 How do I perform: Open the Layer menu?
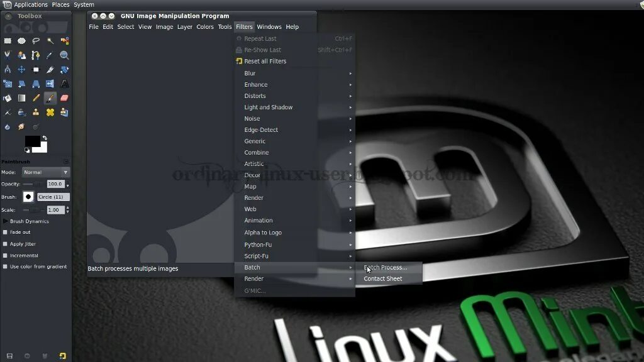(185, 26)
